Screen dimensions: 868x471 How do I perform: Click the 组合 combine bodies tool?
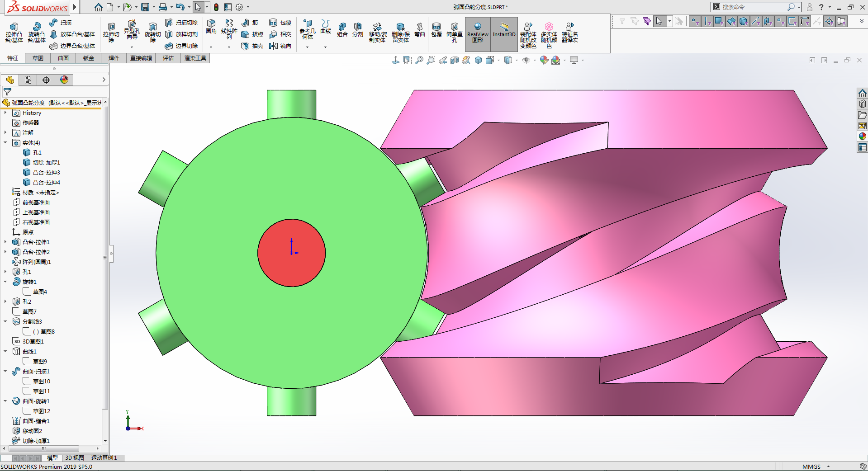point(342,30)
